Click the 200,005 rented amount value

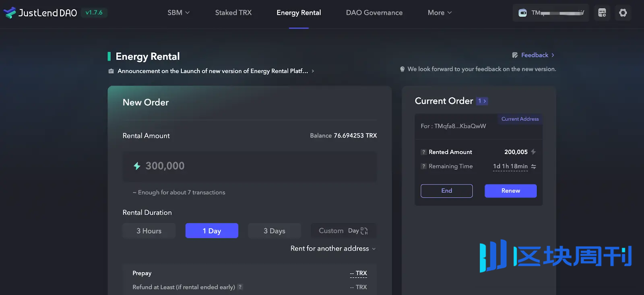(x=516, y=152)
